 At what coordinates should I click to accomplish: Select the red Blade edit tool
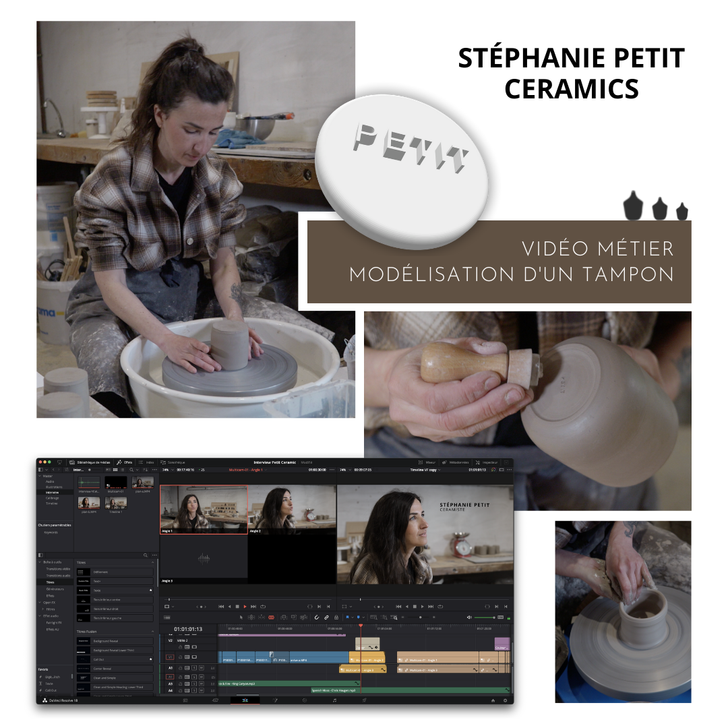[x=272, y=617]
